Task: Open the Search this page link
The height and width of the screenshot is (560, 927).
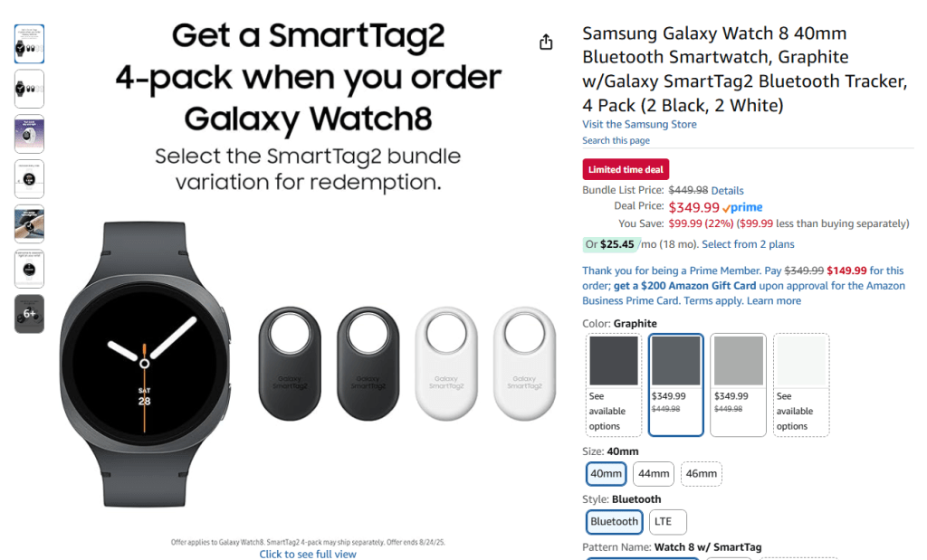Action: [616, 140]
